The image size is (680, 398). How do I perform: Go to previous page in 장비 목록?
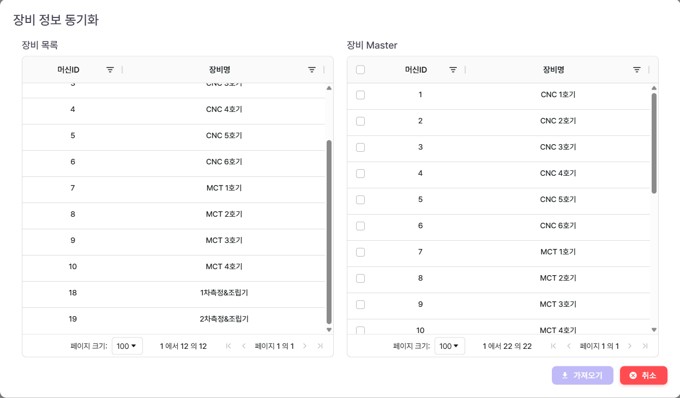pyautogui.click(x=244, y=346)
